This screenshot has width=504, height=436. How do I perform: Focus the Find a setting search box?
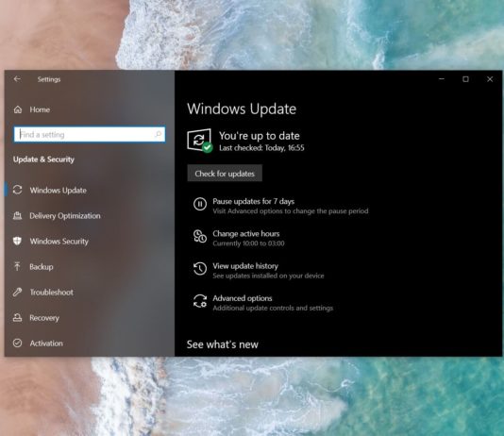(90, 134)
